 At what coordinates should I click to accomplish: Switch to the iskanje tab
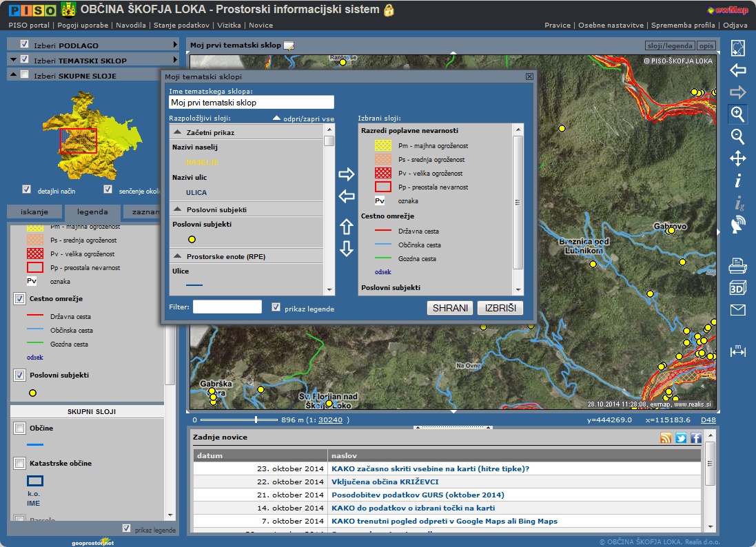coord(34,214)
